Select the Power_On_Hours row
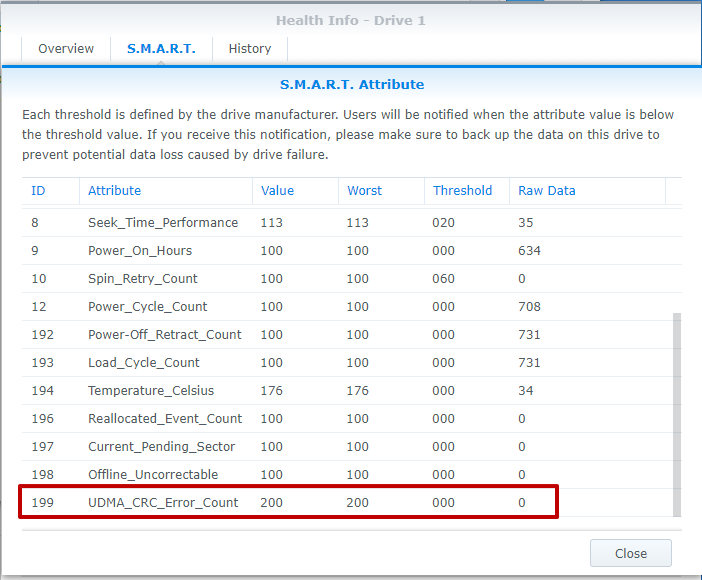Screen dimensions: 702x580 pos(140,251)
